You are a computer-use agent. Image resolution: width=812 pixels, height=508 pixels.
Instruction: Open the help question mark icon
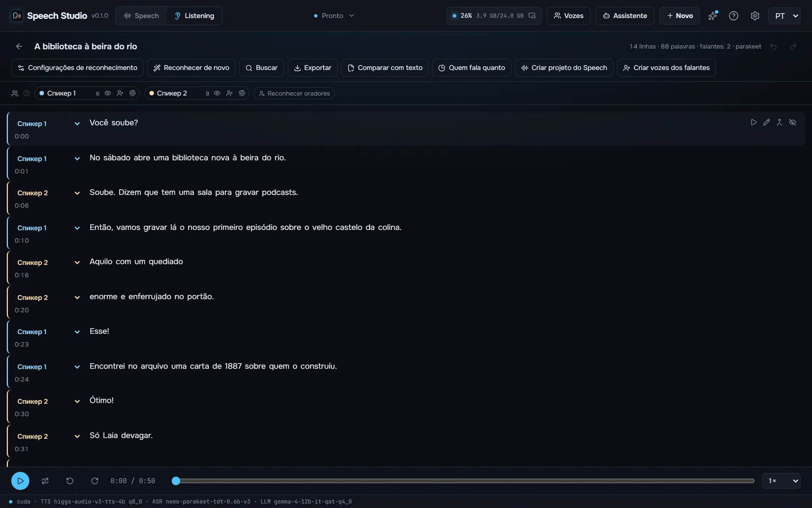coord(733,16)
